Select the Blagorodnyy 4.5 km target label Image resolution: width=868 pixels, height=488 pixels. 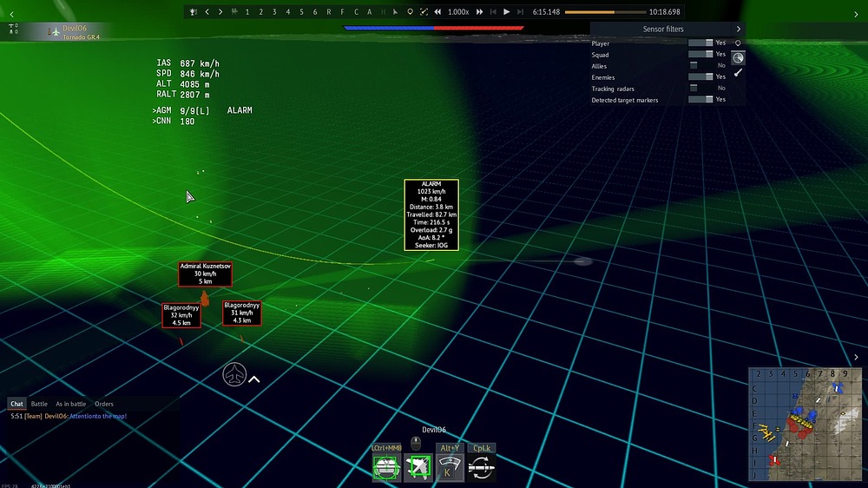tap(181, 315)
